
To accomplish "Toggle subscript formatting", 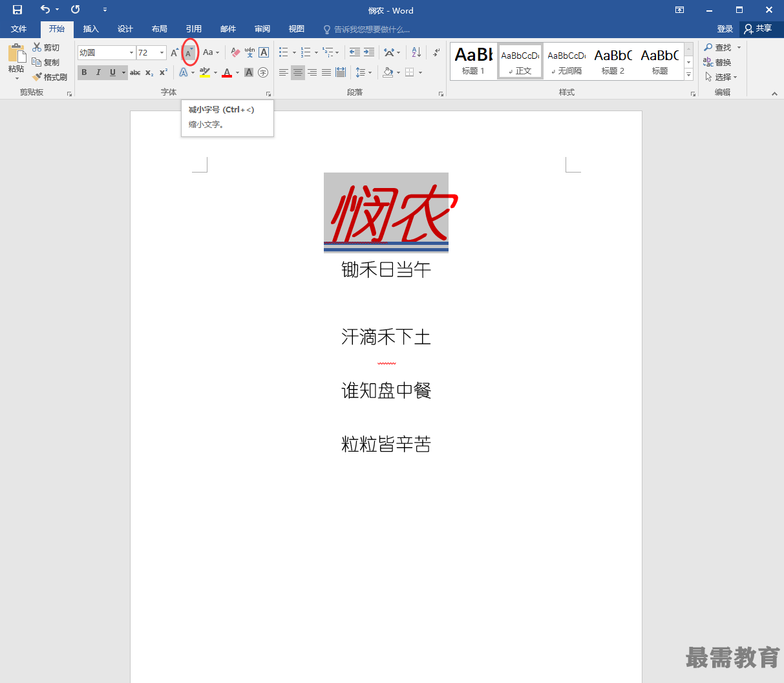I will coord(149,72).
